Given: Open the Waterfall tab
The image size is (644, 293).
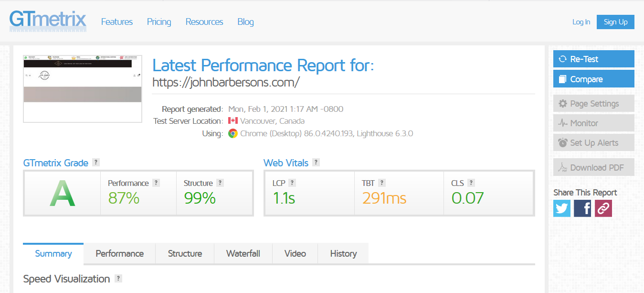Looking at the screenshot, I should 243,253.
